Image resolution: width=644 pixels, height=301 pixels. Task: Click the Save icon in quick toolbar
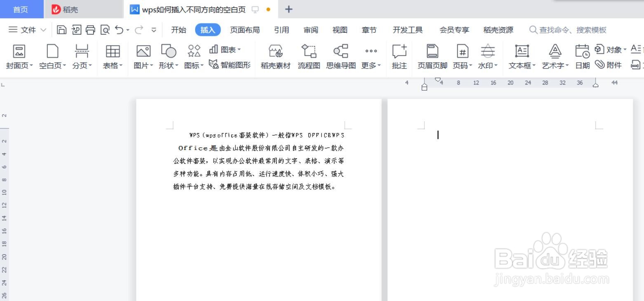point(61,30)
